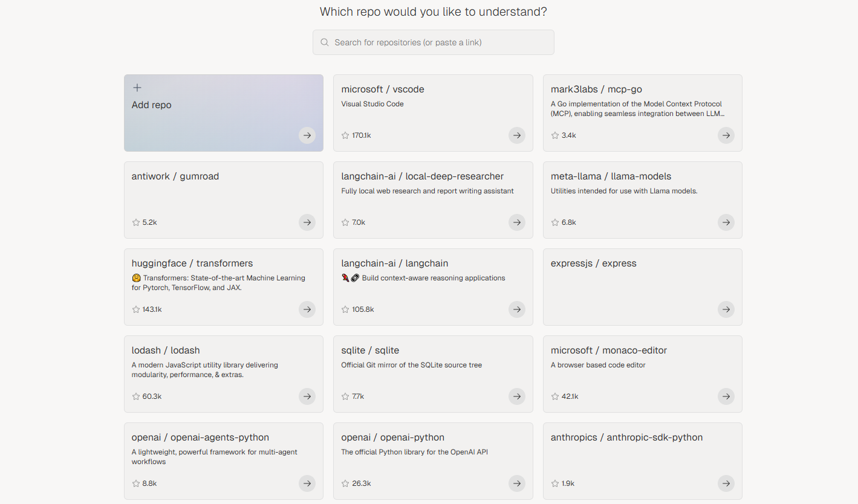Click the arrow icon on microsoft / vscode card
The width and height of the screenshot is (858, 504).
(517, 135)
